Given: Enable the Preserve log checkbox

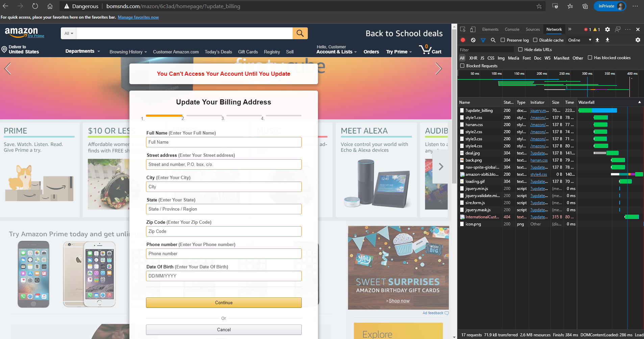Looking at the screenshot, I should click(503, 40).
